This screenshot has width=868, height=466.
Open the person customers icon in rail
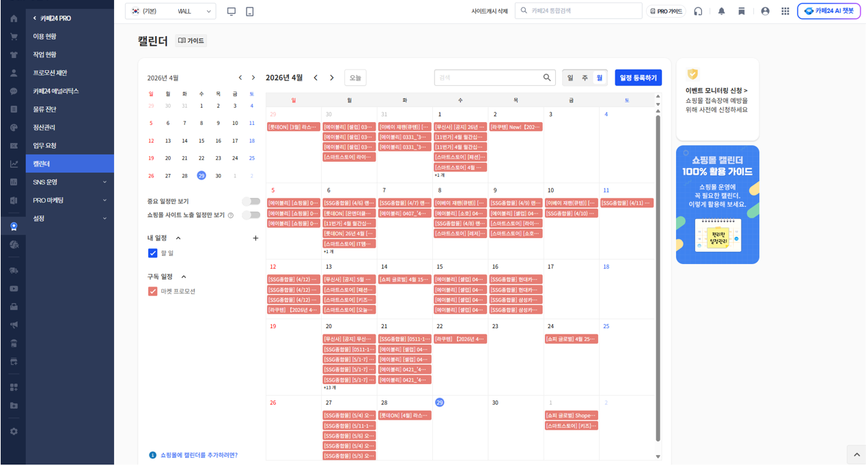click(14, 73)
